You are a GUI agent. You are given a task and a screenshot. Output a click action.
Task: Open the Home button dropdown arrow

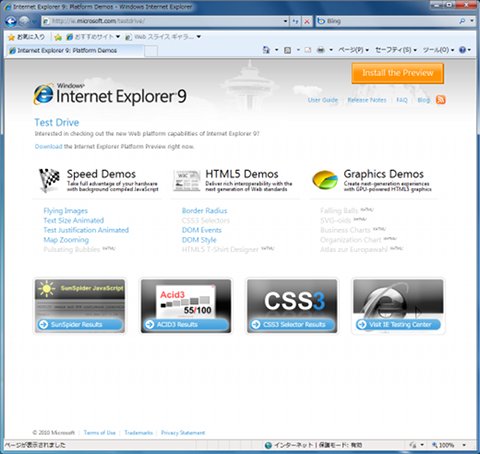coord(277,50)
